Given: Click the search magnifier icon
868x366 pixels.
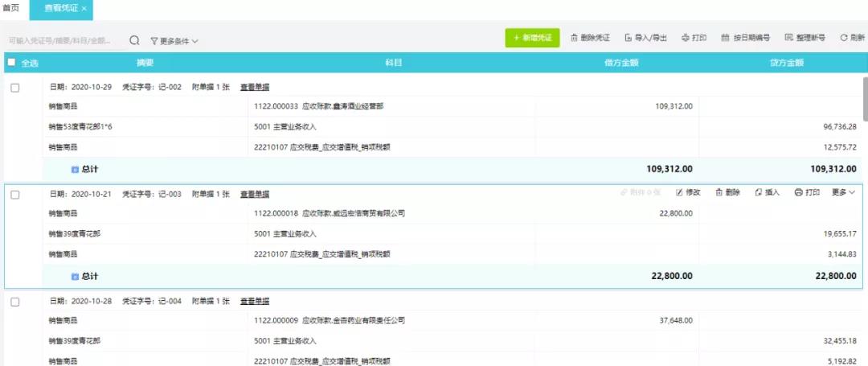Looking at the screenshot, I should [x=134, y=40].
